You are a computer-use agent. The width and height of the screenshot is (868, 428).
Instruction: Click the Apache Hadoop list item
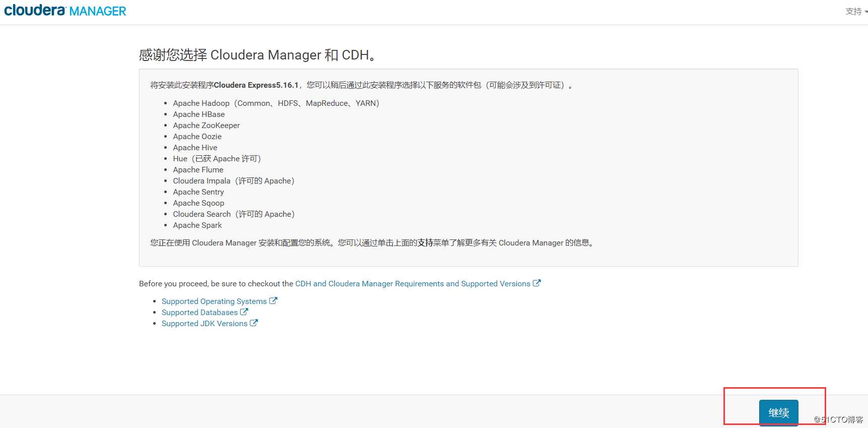(x=276, y=103)
